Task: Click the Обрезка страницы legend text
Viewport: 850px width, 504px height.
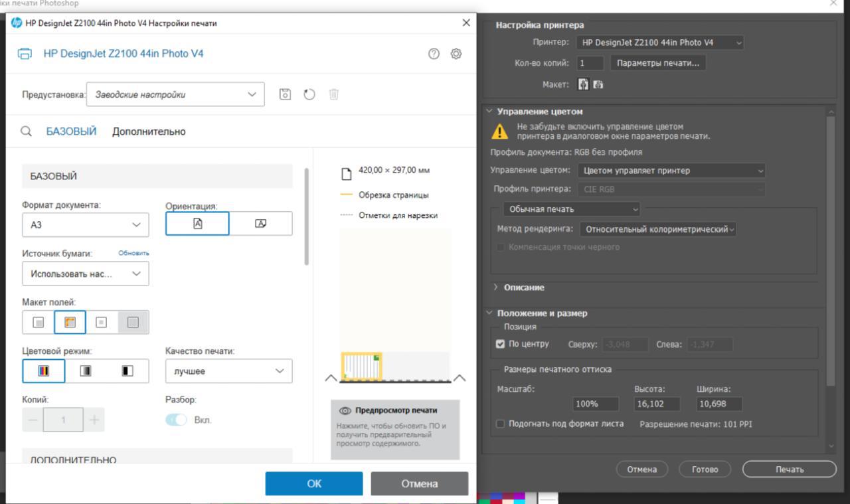Action: (x=394, y=195)
